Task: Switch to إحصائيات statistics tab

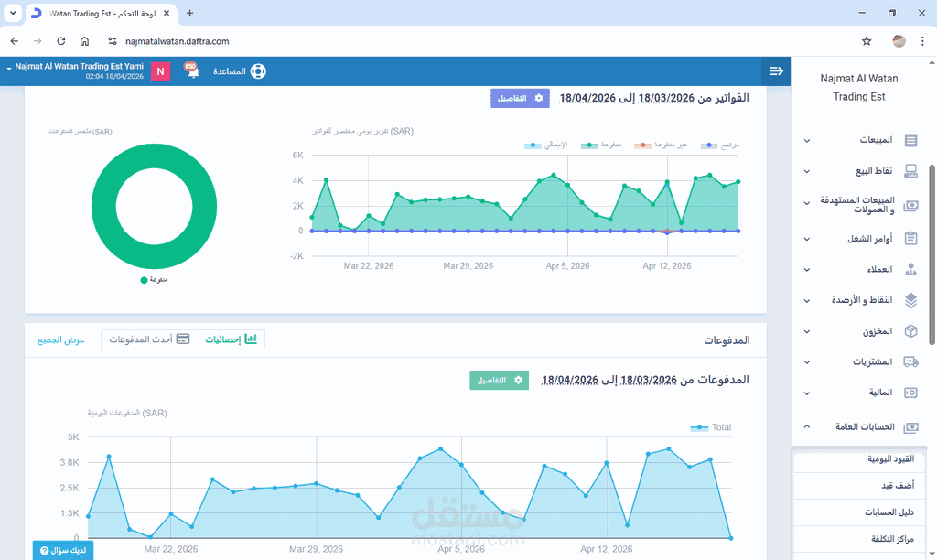Action: click(232, 339)
